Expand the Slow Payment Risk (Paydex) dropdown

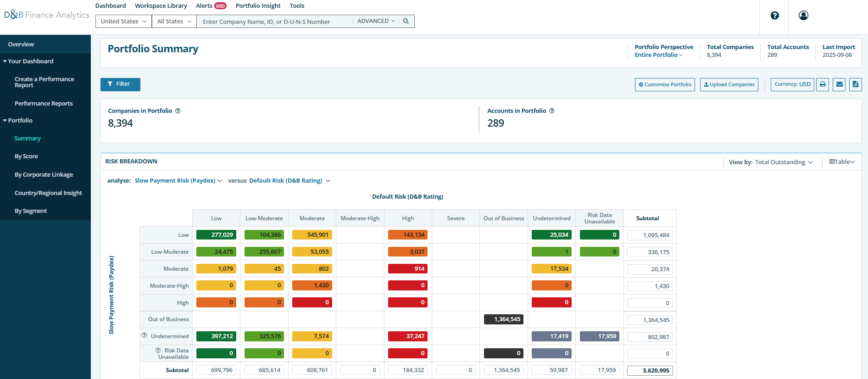(178, 181)
